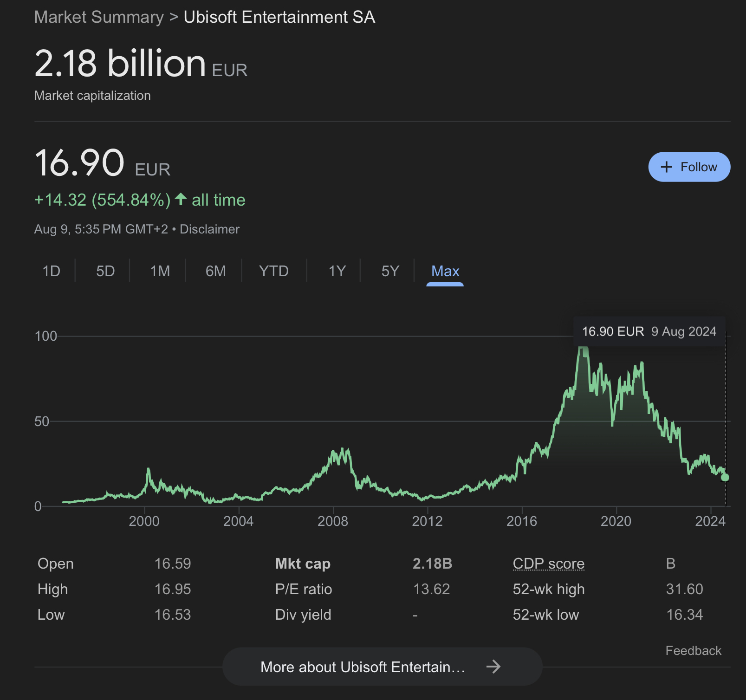This screenshot has height=700, width=746.
Task: Open the Disclaimer link
Action: (209, 229)
